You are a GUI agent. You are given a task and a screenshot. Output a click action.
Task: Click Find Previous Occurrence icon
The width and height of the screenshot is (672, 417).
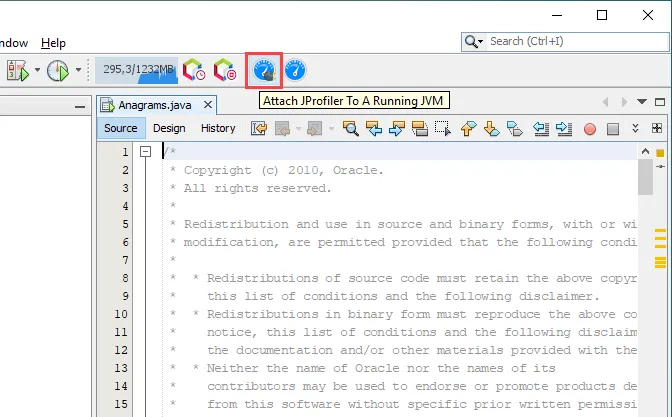click(x=374, y=129)
